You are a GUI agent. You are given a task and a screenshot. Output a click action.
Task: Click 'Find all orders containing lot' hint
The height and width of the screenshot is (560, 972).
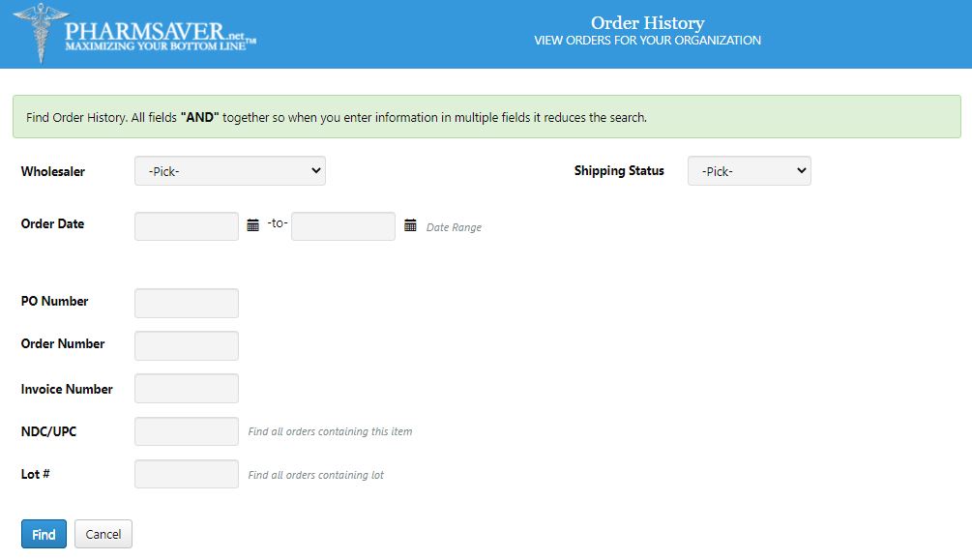(315, 475)
